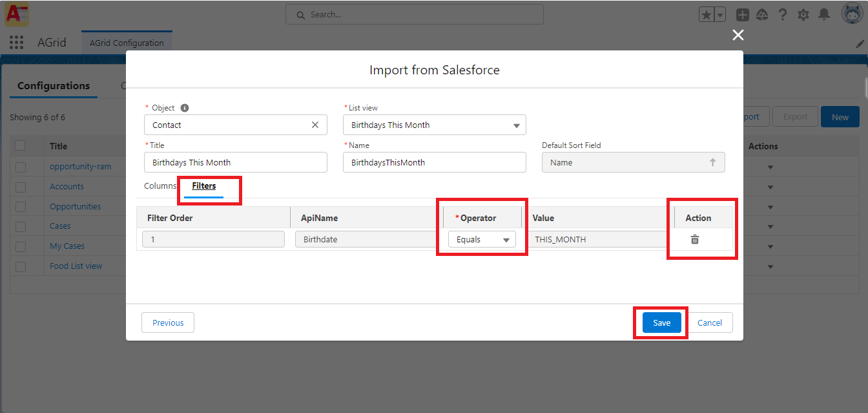Image resolution: width=868 pixels, height=413 pixels.
Task: Click the edit page pencil icon
Action: 860,44
